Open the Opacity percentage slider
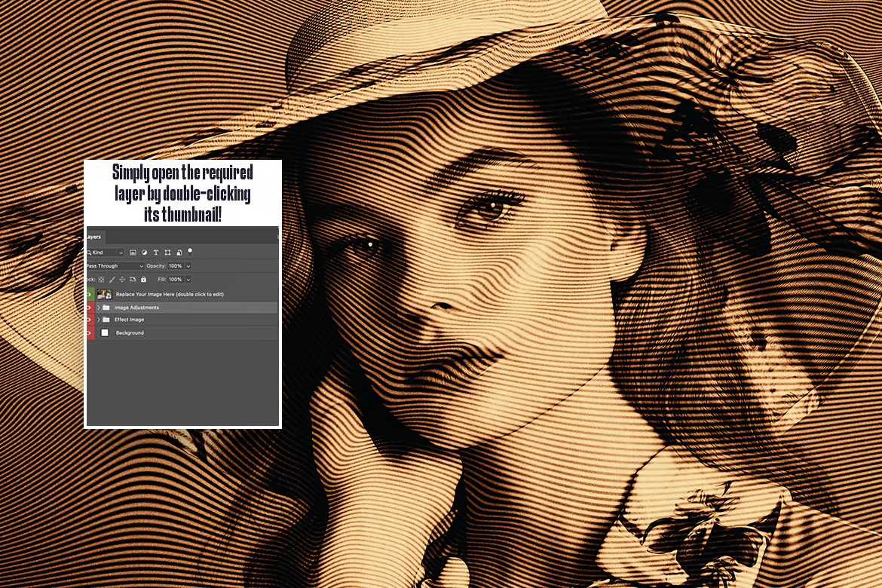This screenshot has width=882, height=588. pyautogui.click(x=188, y=266)
